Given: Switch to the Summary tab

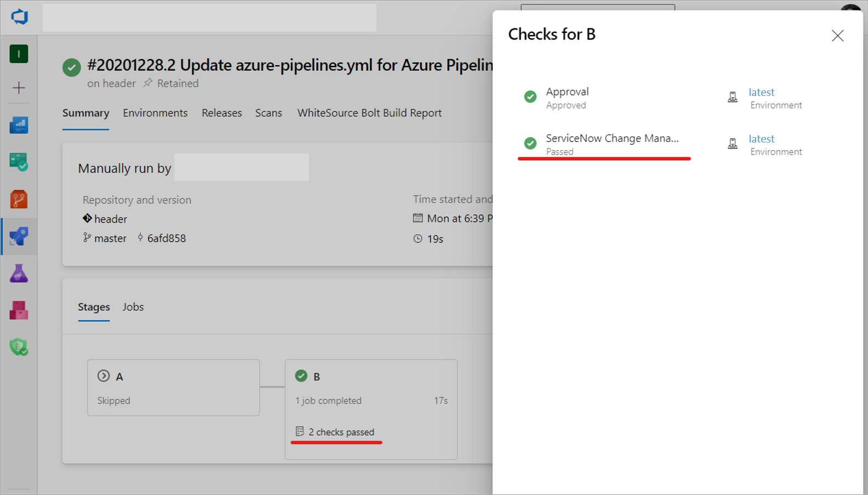Looking at the screenshot, I should point(86,113).
